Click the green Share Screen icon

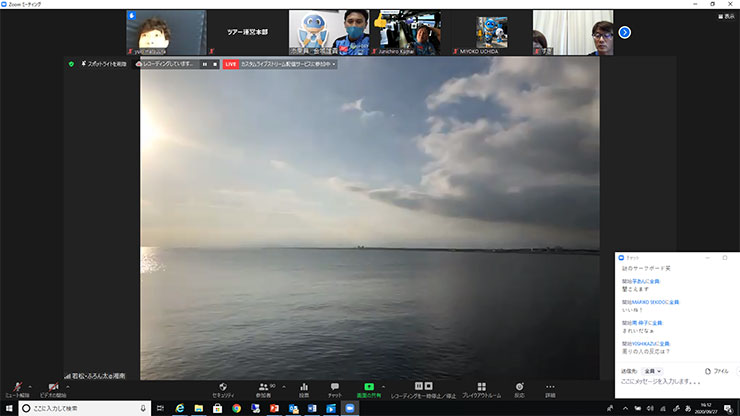[368, 387]
